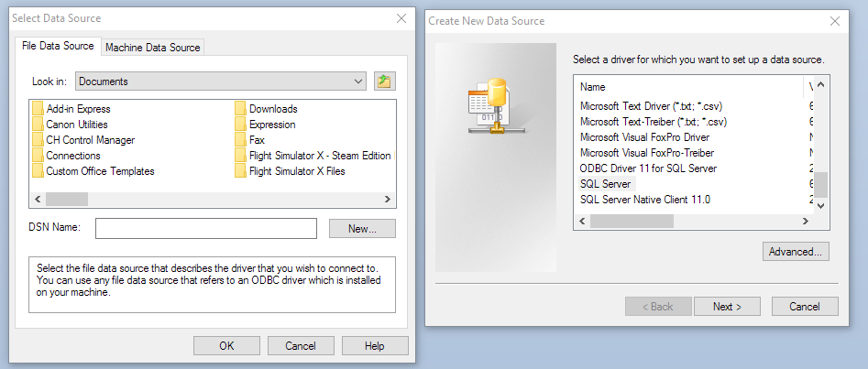Image resolution: width=868 pixels, height=369 pixels.
Task: Select Microsoft Visual FoxPro-Treiber
Action: (647, 152)
